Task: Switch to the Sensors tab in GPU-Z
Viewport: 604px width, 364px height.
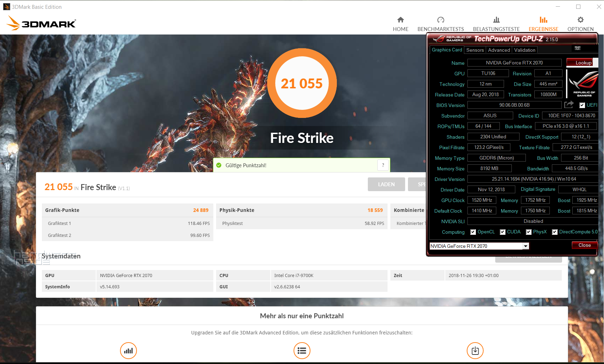Action: (x=475, y=50)
